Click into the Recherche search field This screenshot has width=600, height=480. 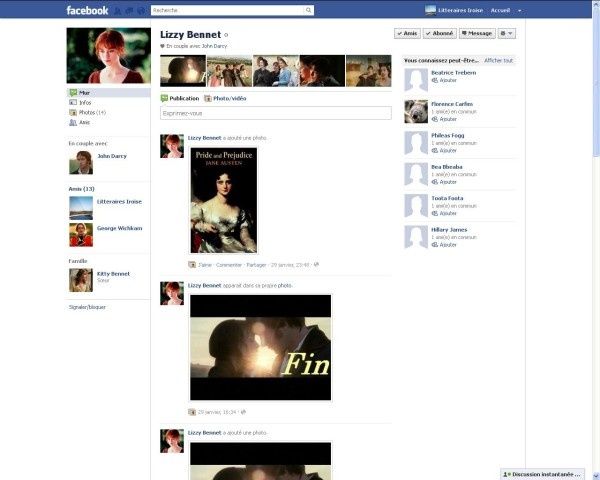point(228,10)
